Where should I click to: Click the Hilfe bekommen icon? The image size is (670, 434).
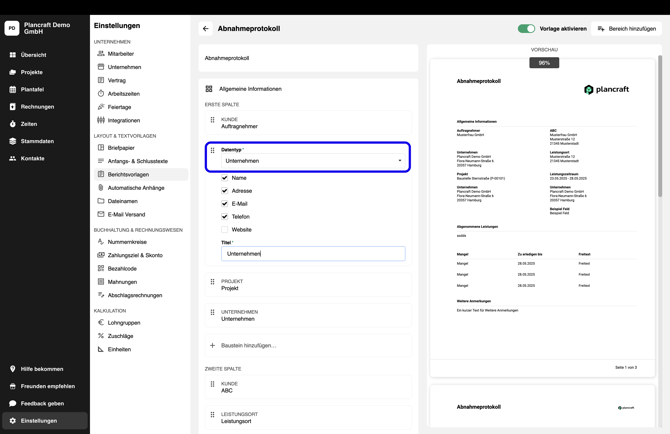click(x=12, y=369)
